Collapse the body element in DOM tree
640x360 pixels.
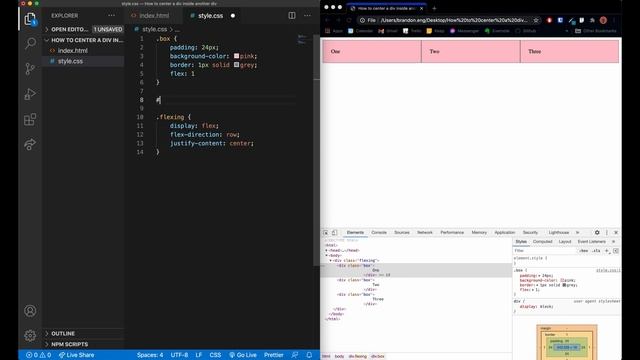[x=327, y=256]
